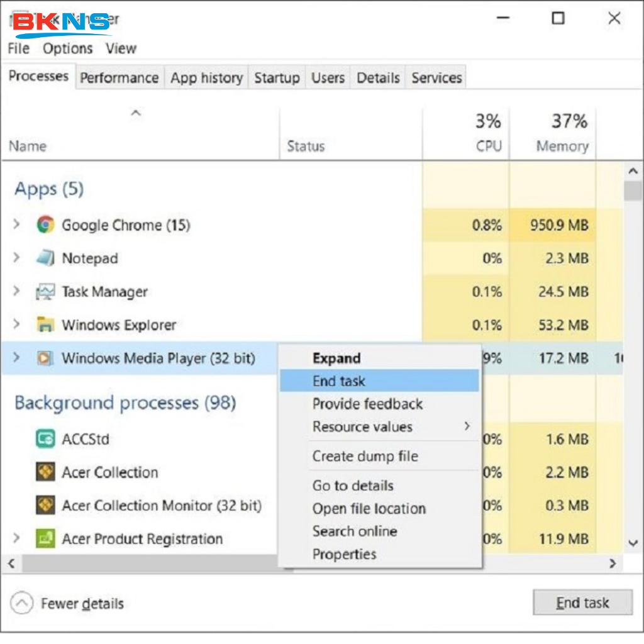Switch to the Performance tab

tap(119, 78)
